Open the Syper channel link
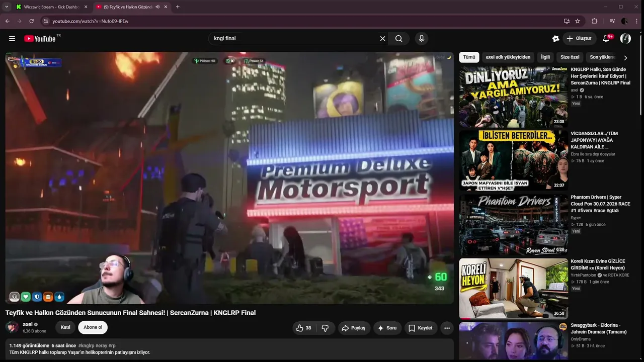644x362 pixels. (576, 218)
